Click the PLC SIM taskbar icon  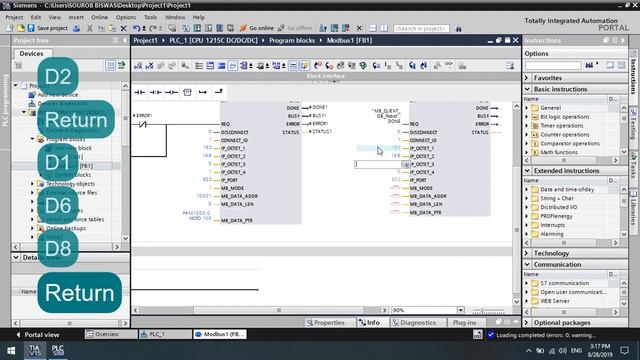[58, 351]
